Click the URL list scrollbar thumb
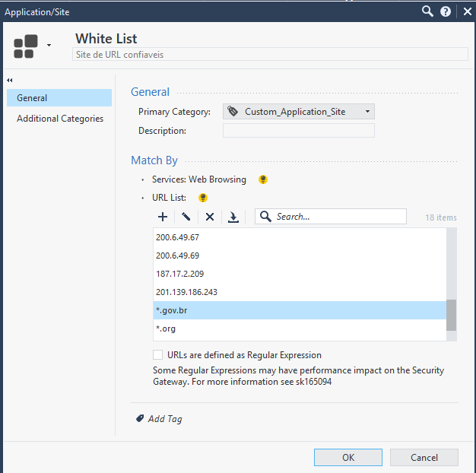This screenshot has height=473, width=476. [x=451, y=315]
